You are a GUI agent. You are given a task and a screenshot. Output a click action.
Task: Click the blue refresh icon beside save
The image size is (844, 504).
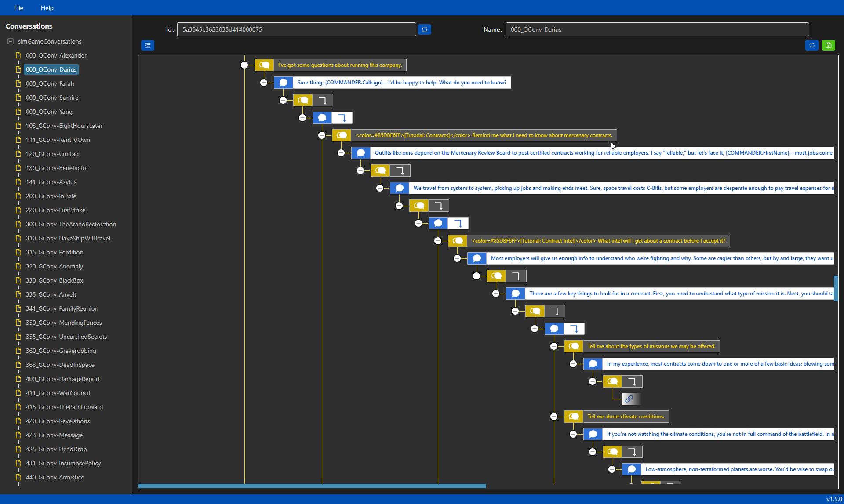(x=811, y=45)
